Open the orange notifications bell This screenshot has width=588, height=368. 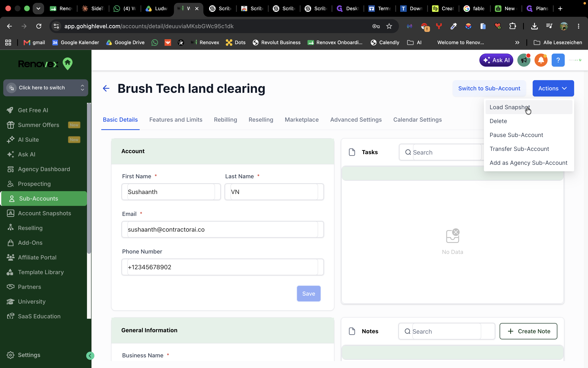(541, 60)
